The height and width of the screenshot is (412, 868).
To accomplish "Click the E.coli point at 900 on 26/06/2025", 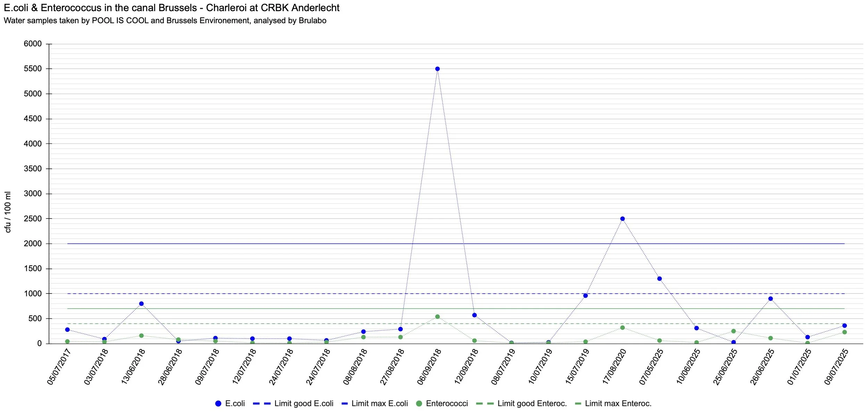I will (771, 299).
